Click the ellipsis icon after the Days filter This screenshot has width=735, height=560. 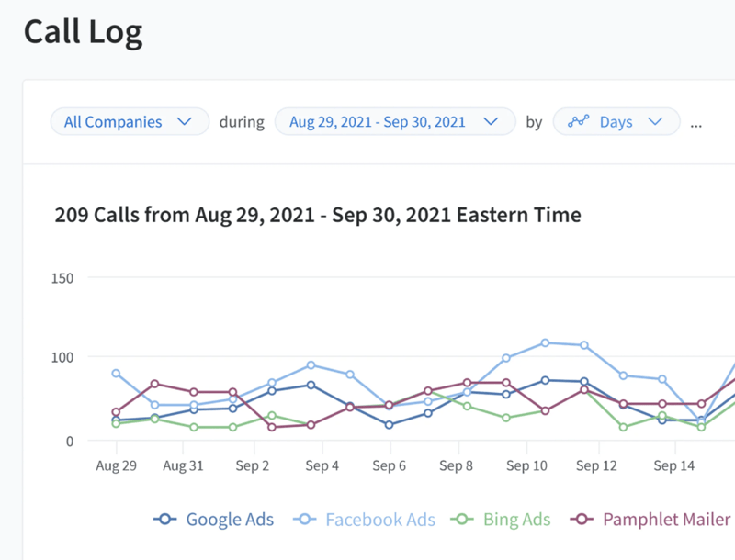click(x=696, y=123)
